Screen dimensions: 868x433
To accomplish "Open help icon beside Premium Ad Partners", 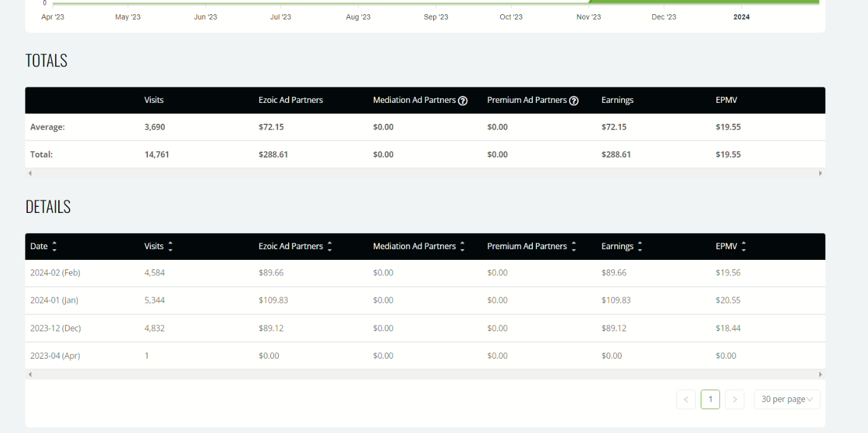I will click(574, 101).
